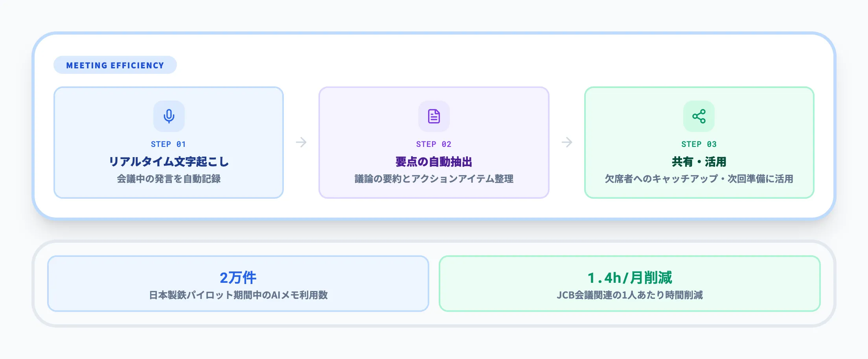The width and height of the screenshot is (868, 359).
Task: Click the arrow between STEP 02 and STEP 03
Action: (566, 143)
